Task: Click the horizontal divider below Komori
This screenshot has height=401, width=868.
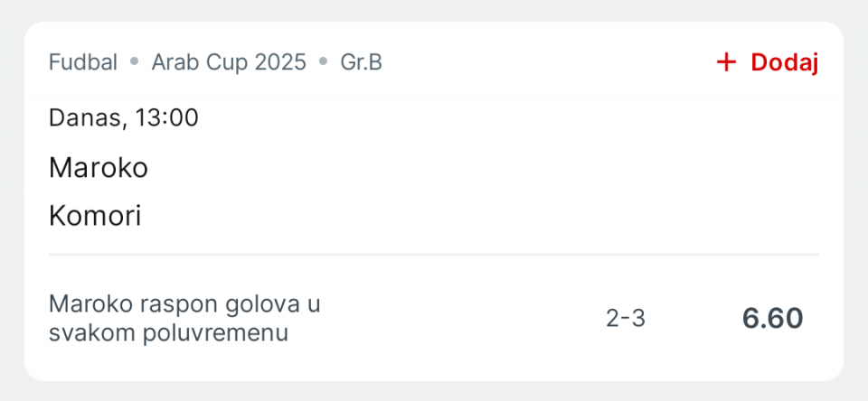Action: coord(434,255)
